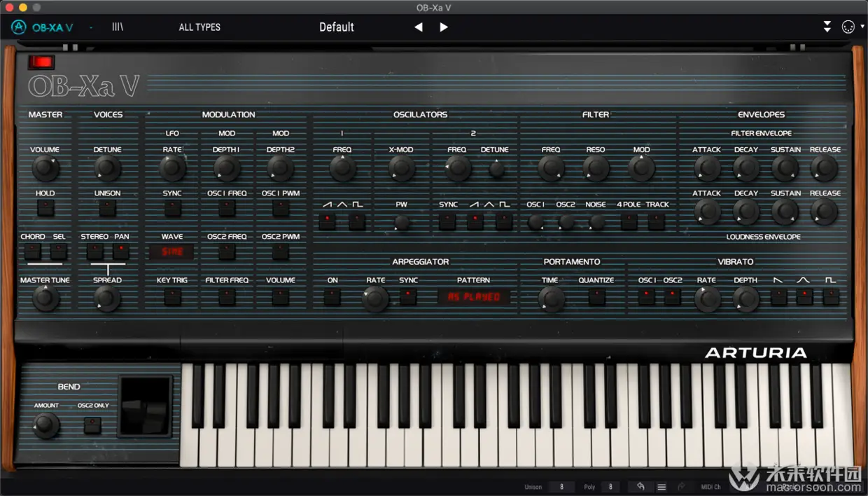Toggle vibrato OSC 1 button
The image size is (868, 496).
point(647,297)
